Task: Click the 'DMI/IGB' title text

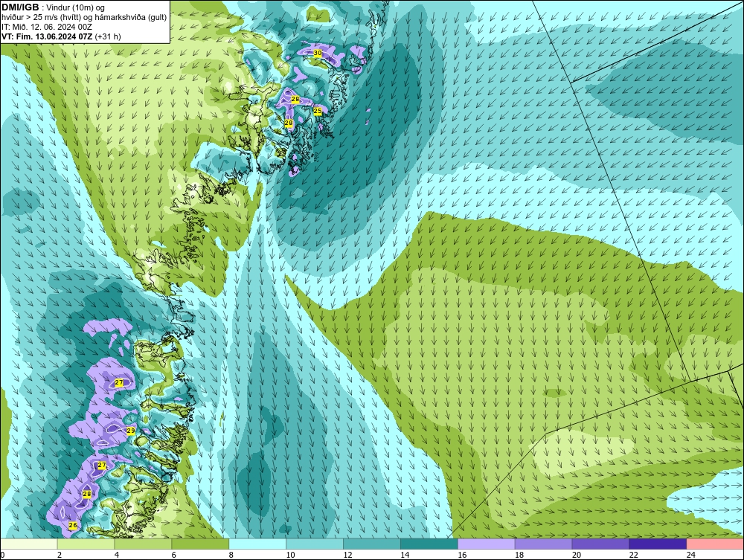Action: (x=20, y=7)
